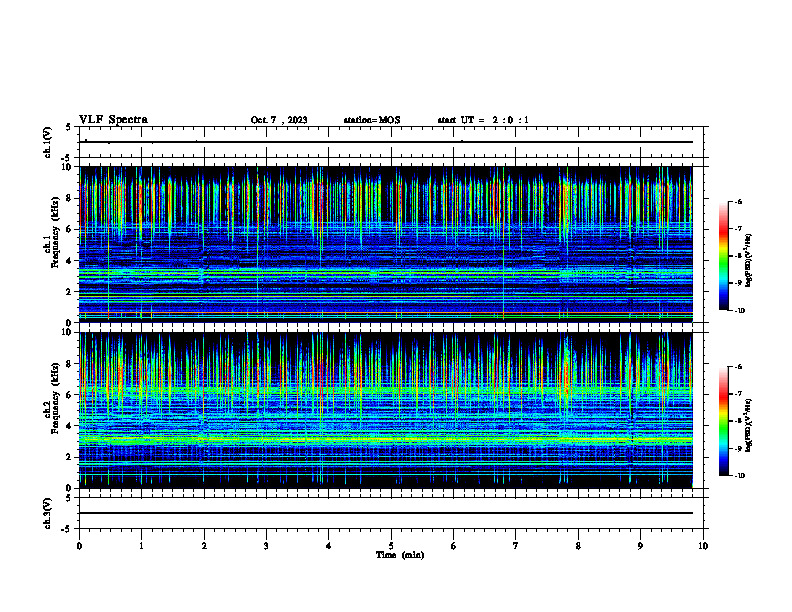This screenshot has width=792, height=612.
Task: Select the "Oct. 7 , 2023" date text
Action: pyautogui.click(x=279, y=120)
